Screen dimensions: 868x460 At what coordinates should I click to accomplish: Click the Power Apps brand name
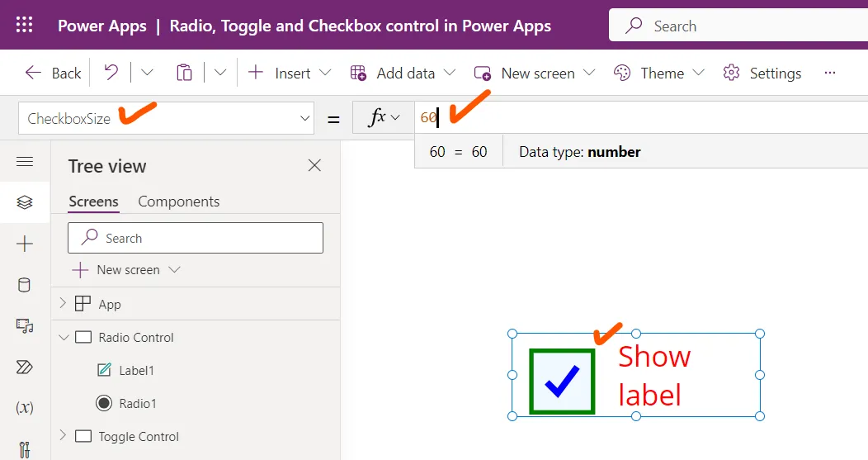point(102,26)
